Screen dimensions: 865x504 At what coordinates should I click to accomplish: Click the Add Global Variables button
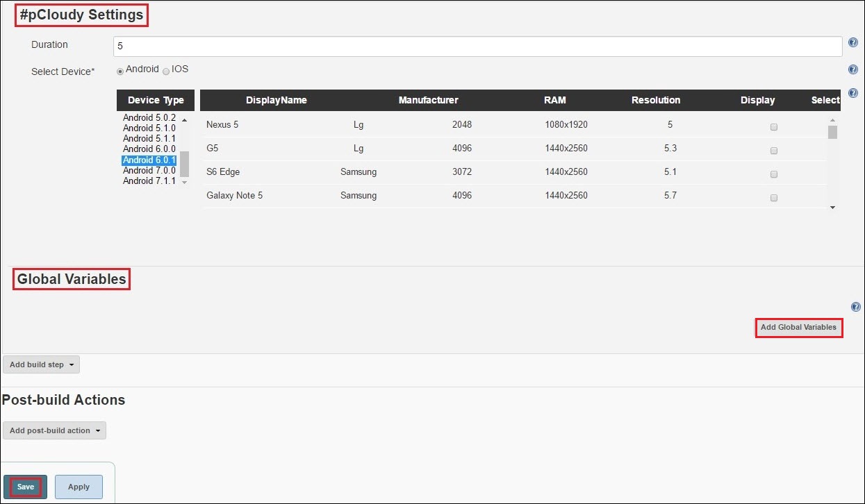tap(798, 327)
